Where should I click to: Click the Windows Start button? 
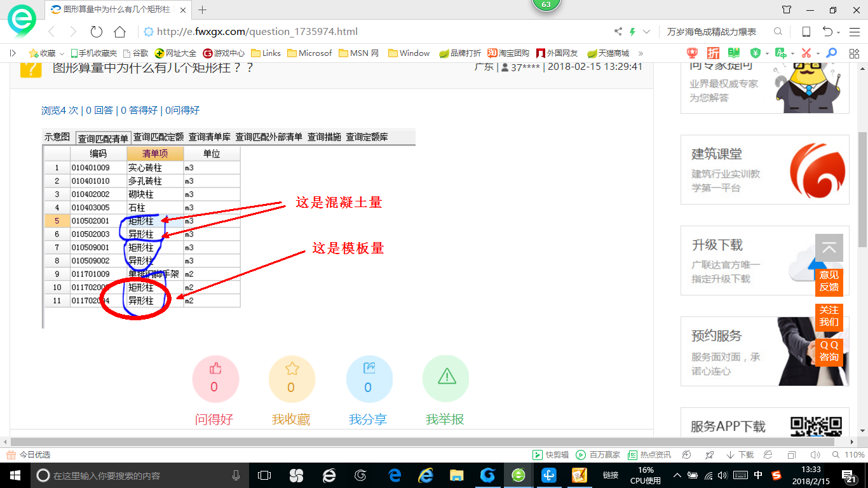click(14, 475)
